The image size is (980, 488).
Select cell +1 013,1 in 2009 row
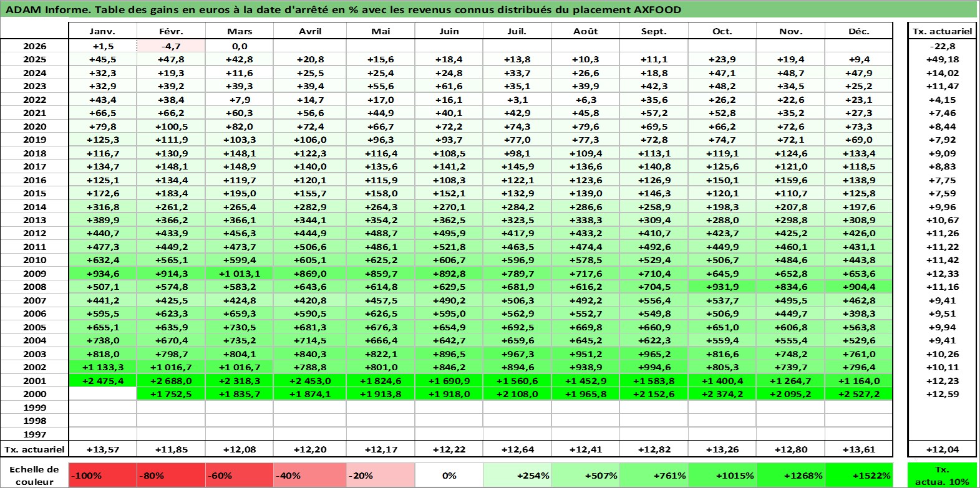[x=240, y=274]
